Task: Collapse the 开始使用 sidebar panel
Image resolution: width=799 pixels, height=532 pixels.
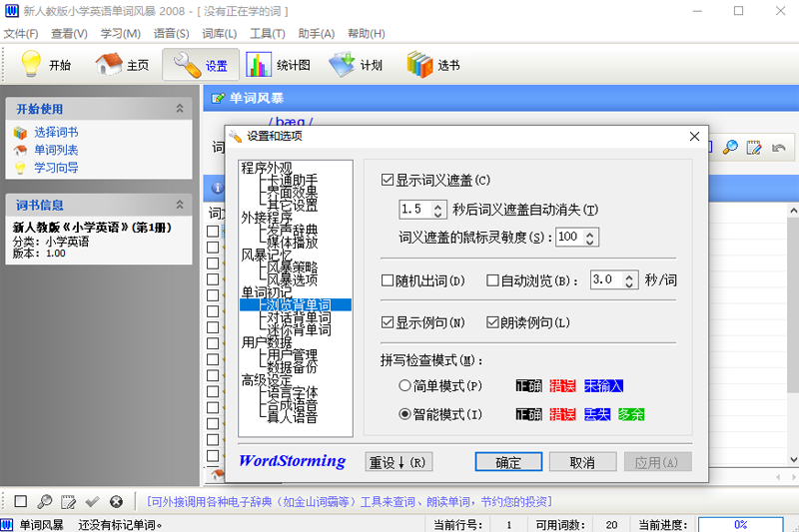Action: [x=180, y=109]
